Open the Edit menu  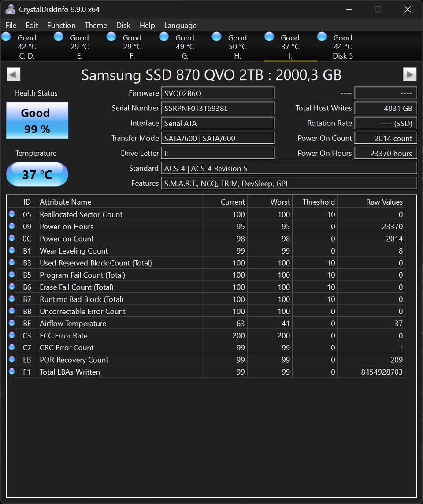tap(32, 26)
